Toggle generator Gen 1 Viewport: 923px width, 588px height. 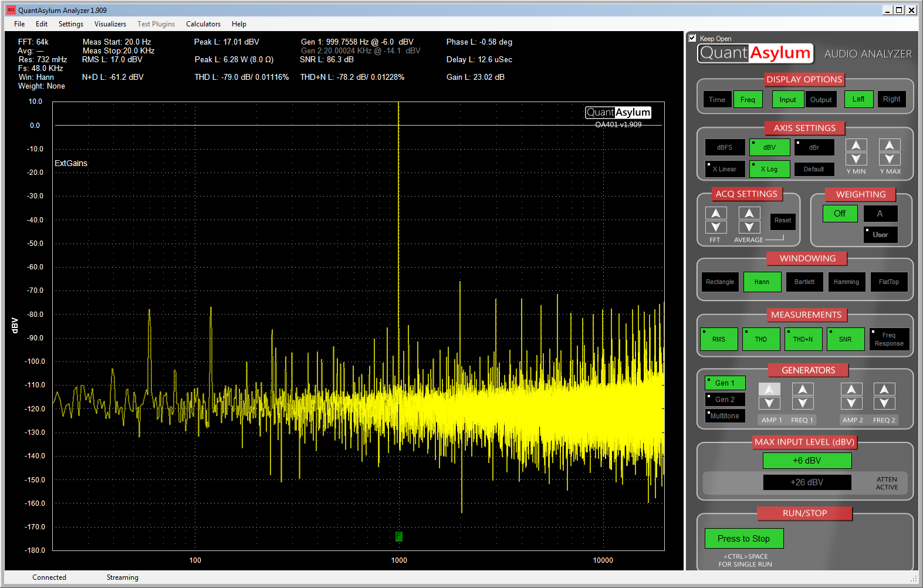click(725, 383)
